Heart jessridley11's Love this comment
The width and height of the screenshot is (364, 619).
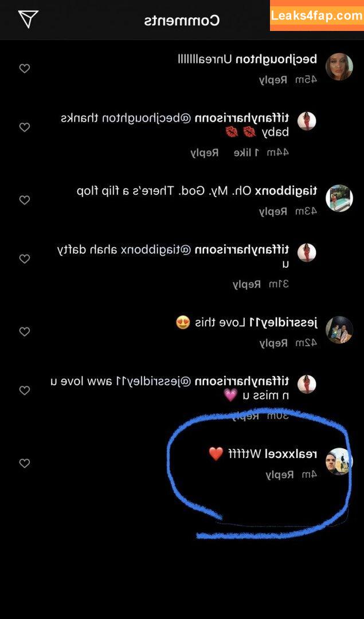pos(25,332)
